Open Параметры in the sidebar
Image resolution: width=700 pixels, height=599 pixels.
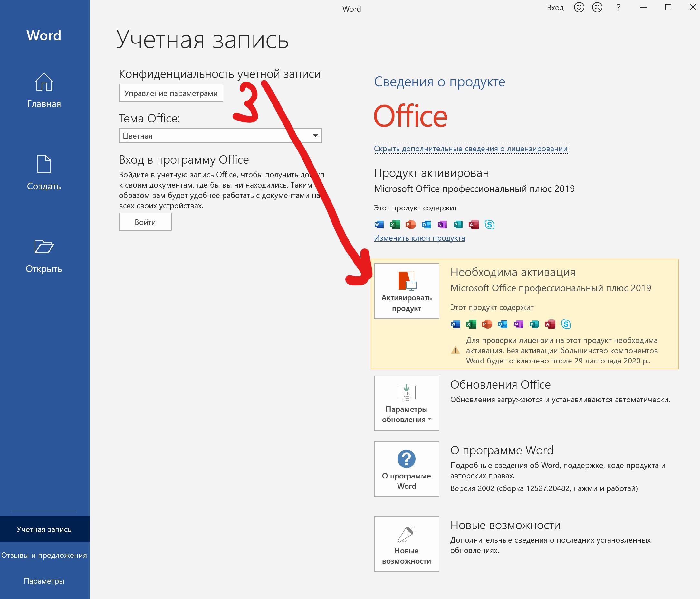click(x=44, y=581)
